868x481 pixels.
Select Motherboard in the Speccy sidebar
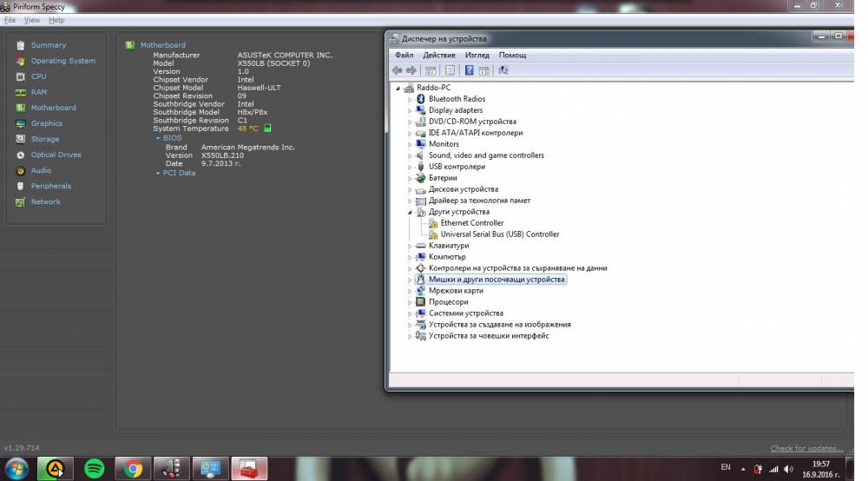pyautogui.click(x=53, y=108)
